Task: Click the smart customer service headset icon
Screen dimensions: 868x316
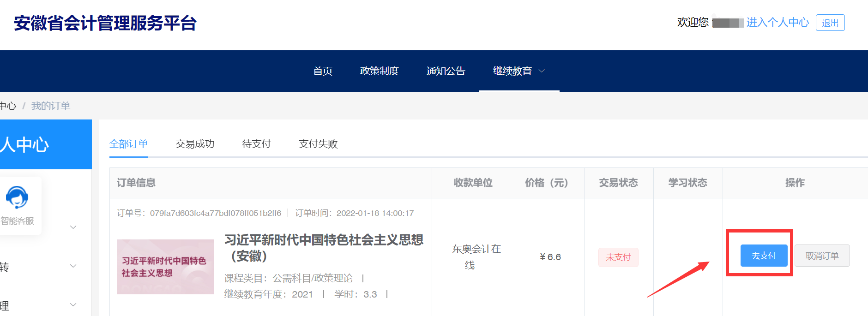Action: pyautogui.click(x=17, y=197)
